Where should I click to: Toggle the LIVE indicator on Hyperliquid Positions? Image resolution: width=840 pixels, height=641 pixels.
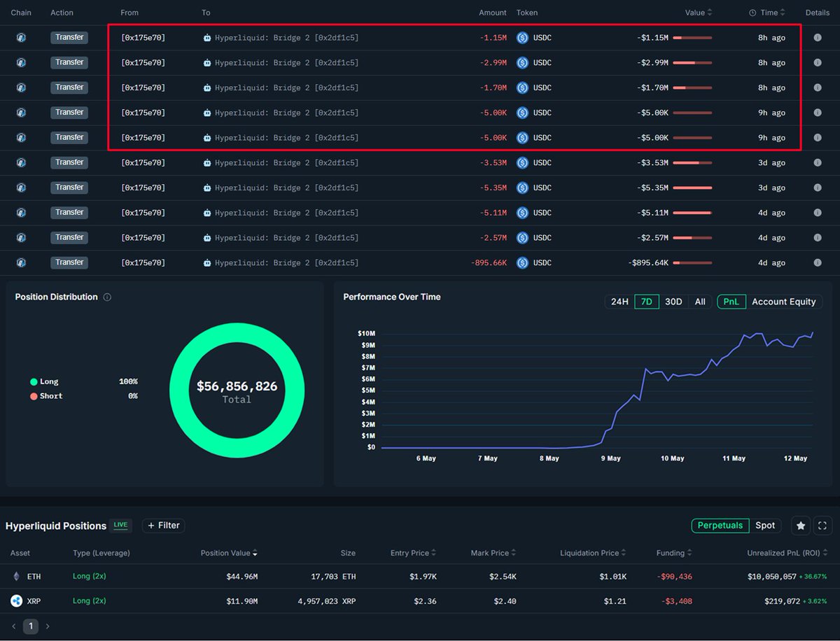pyautogui.click(x=120, y=525)
